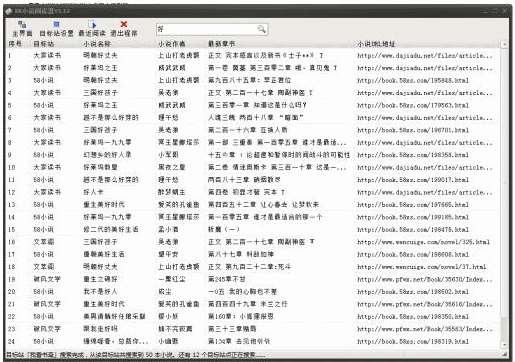Click author 黑夜之皇 in row 10
The width and height of the screenshot is (515, 362).
pos(171,167)
